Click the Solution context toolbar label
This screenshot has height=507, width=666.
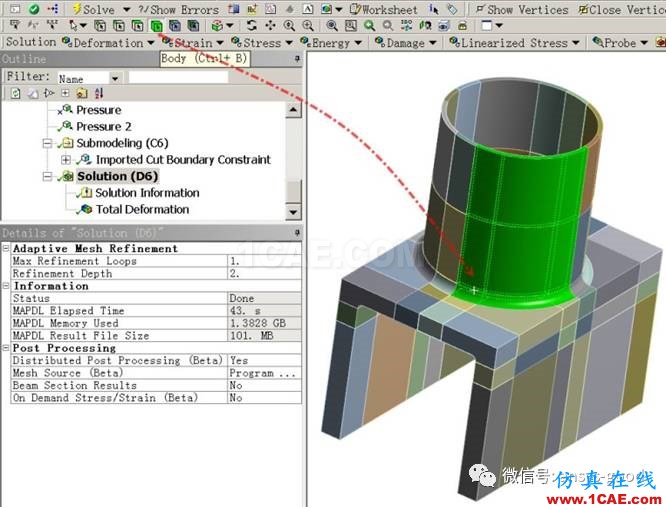point(31,42)
